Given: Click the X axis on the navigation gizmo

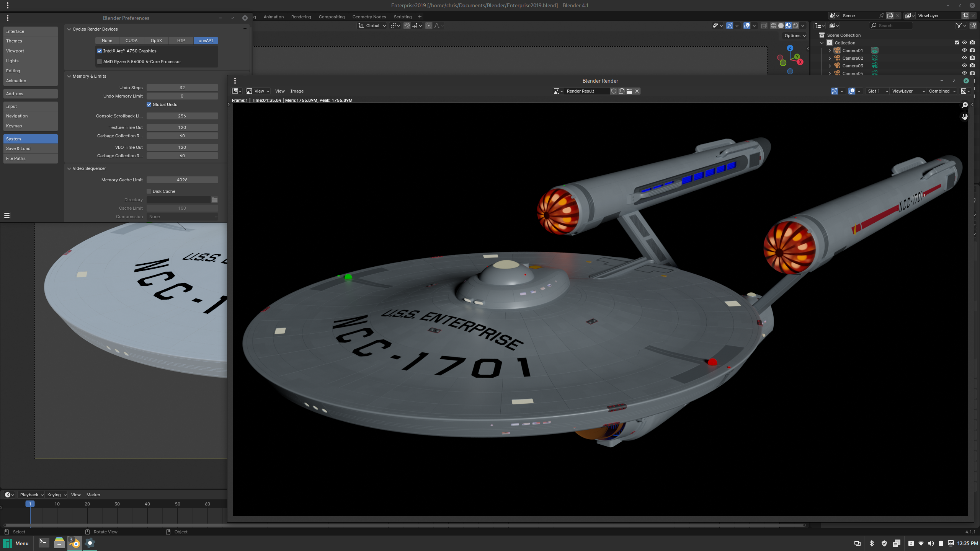Looking at the screenshot, I should 800,62.
